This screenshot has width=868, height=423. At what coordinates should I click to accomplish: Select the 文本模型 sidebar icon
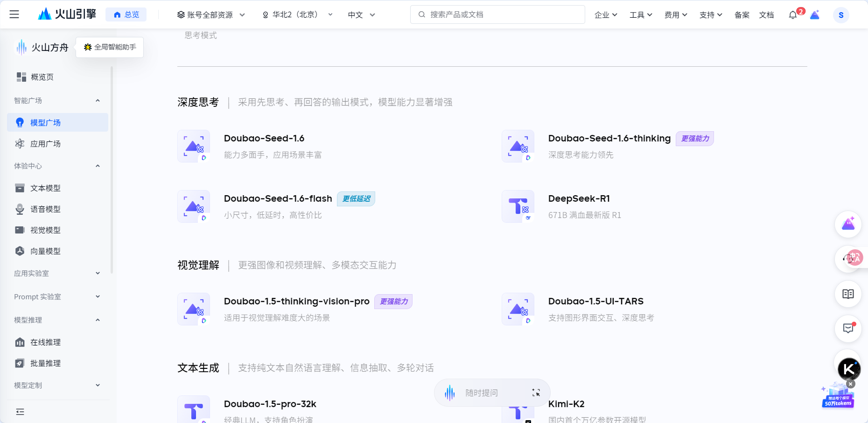pos(20,188)
